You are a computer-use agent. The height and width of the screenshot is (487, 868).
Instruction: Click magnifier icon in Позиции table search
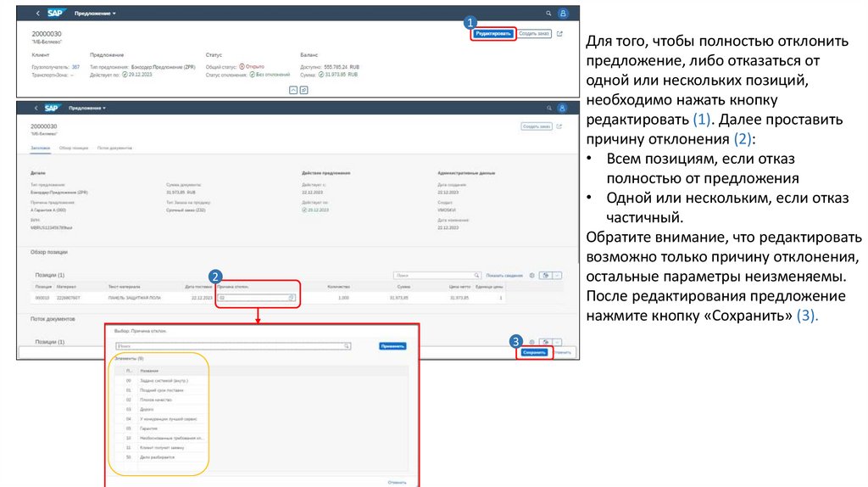[x=476, y=276]
